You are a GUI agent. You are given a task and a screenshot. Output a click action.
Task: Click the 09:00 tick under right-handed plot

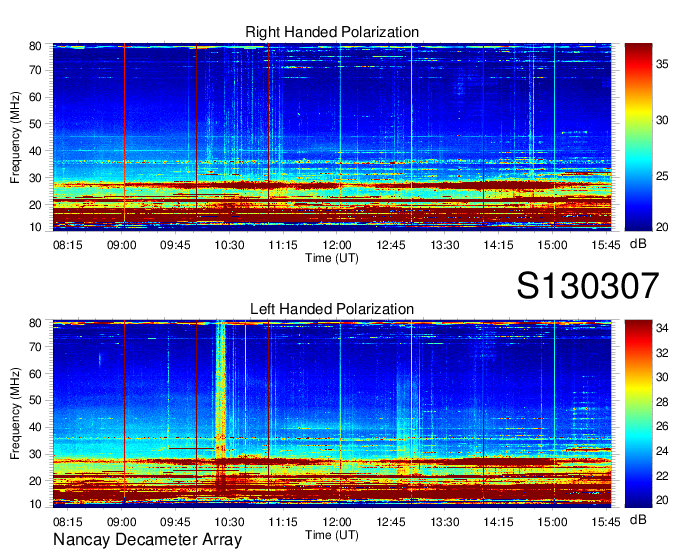tap(121, 245)
